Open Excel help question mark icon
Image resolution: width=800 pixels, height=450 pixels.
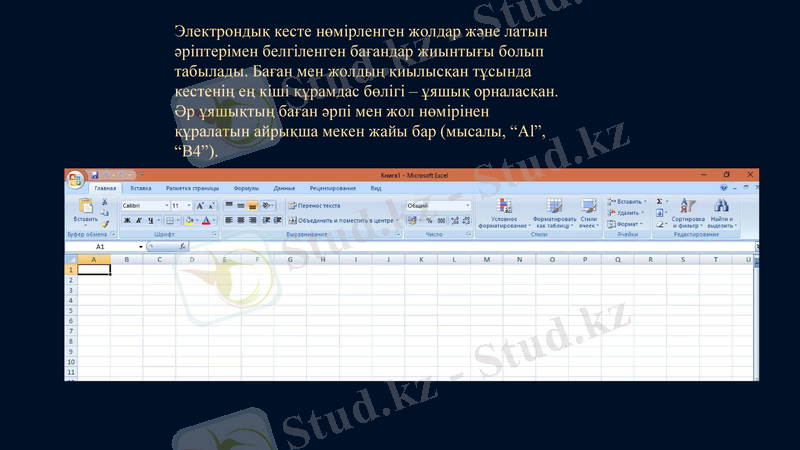[723, 188]
